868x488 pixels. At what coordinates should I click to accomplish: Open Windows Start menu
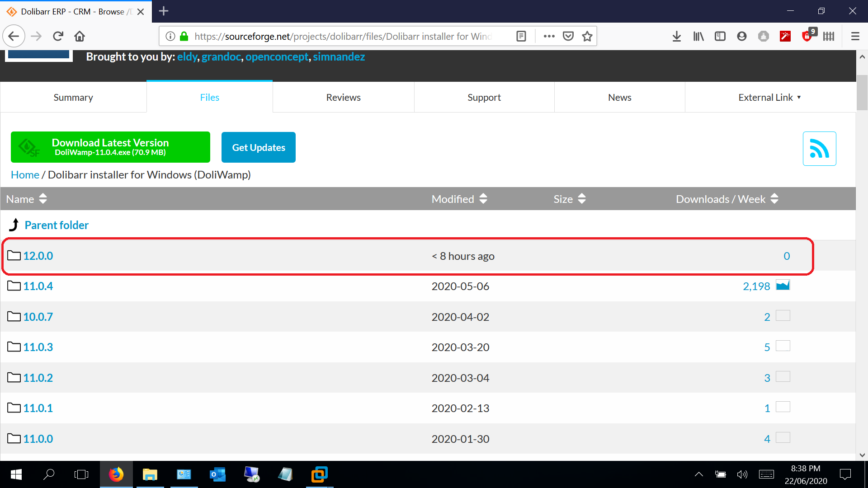tap(16, 474)
